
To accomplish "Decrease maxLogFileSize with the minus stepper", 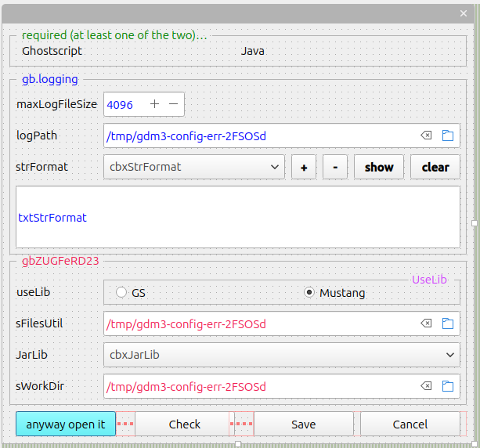I will tap(174, 104).
